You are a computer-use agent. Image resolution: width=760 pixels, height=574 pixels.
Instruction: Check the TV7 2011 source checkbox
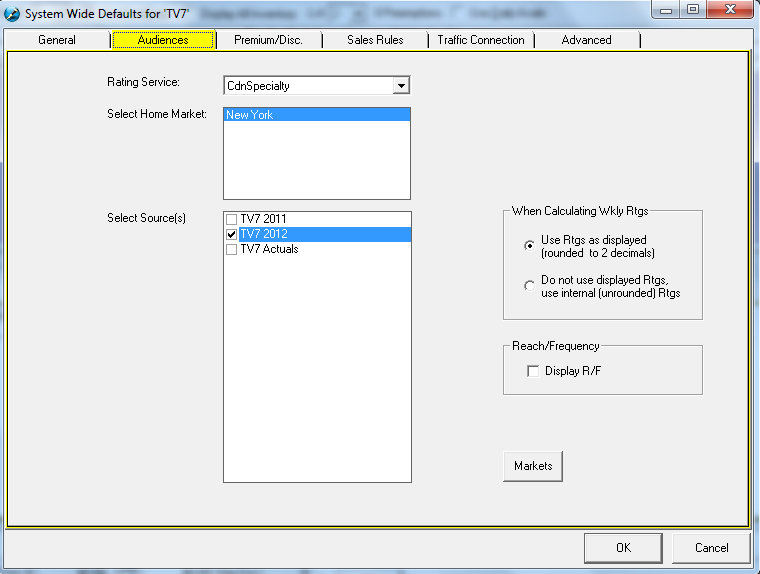pyautogui.click(x=232, y=219)
